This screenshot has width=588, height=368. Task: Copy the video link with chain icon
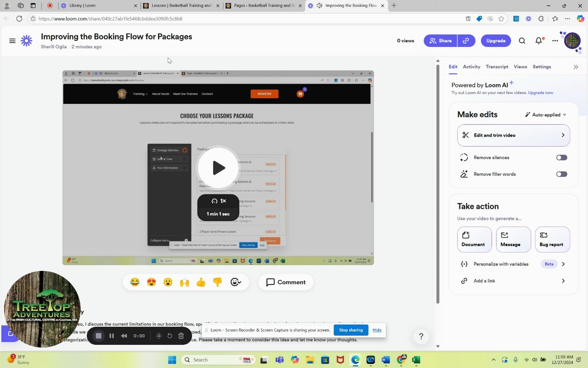[466, 40]
